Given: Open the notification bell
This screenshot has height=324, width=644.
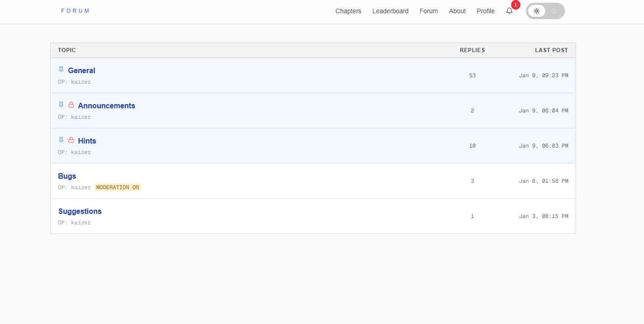Looking at the screenshot, I should coord(509,11).
